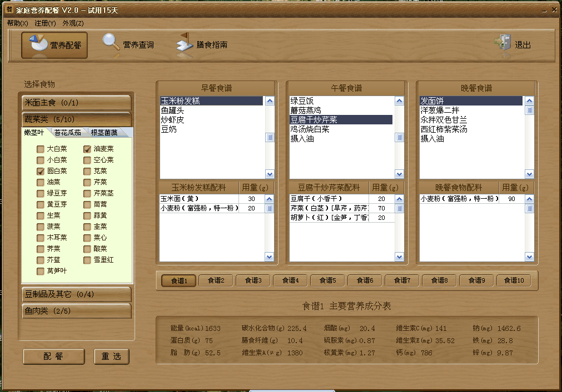Select 洋葱爆二拌 in dinner list
562x392 pixels.
(471, 110)
